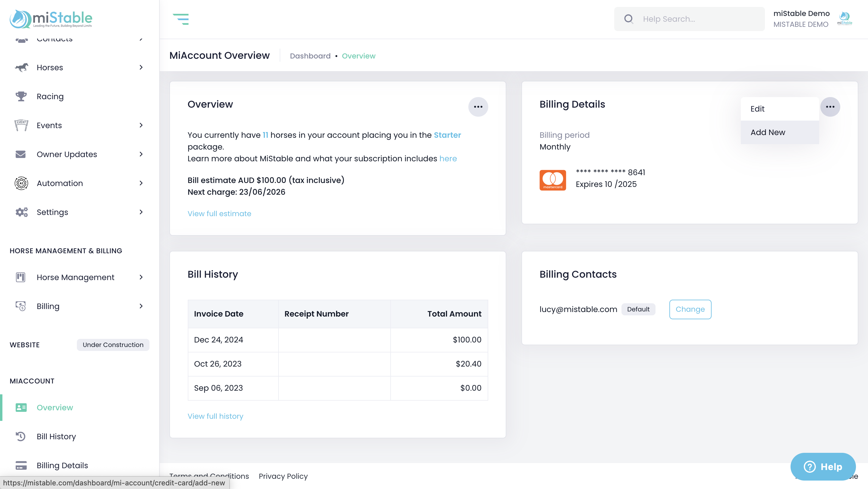Expand the Billing sidebar chevron
This screenshot has width=868, height=489.
141,306
